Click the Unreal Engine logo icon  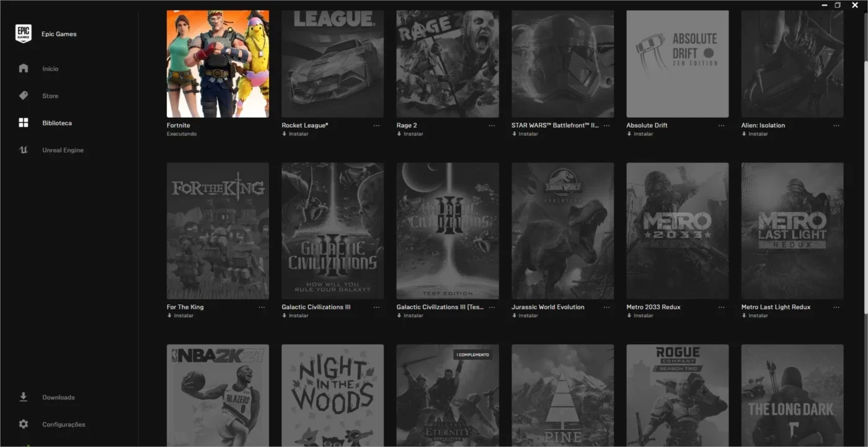click(x=24, y=150)
